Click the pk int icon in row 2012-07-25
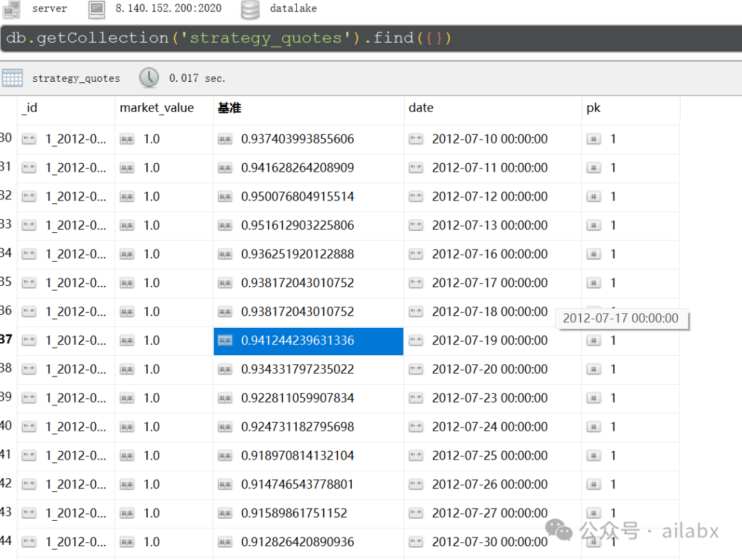The width and height of the screenshot is (742, 560). 594,456
